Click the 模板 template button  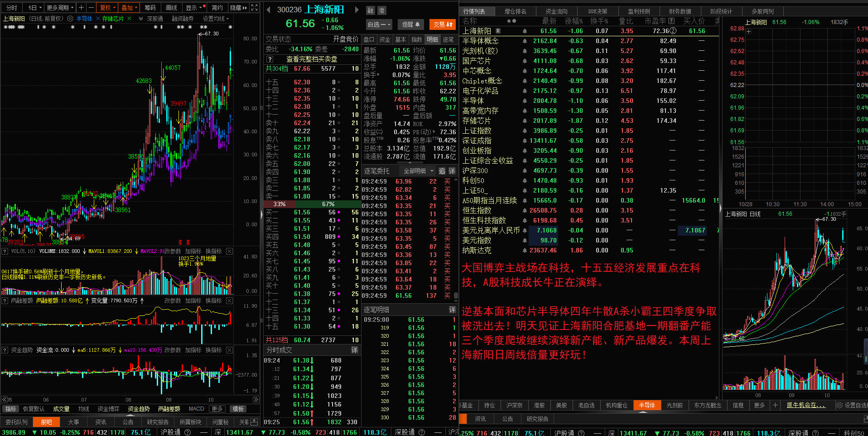[238, 409]
